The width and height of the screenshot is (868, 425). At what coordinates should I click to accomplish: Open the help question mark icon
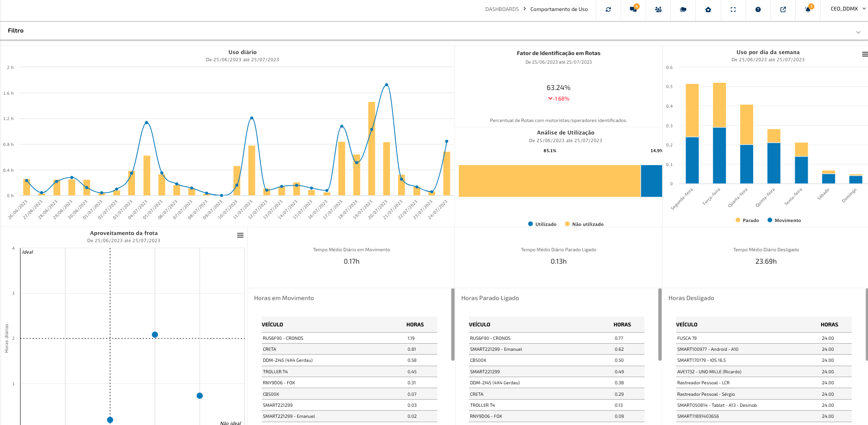point(758,10)
